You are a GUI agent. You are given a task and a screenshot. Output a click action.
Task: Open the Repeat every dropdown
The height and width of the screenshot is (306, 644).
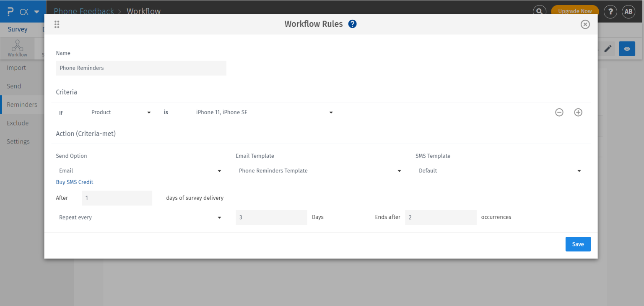(140, 217)
